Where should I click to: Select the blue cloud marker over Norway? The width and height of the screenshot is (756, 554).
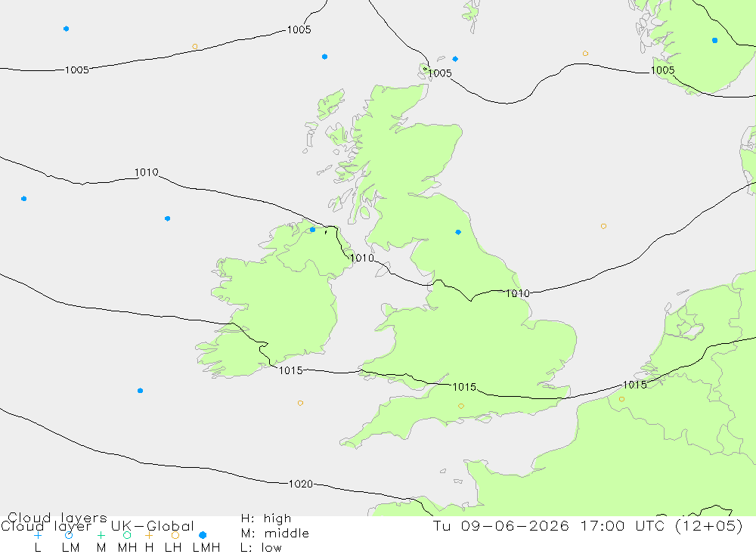pyautogui.click(x=714, y=41)
